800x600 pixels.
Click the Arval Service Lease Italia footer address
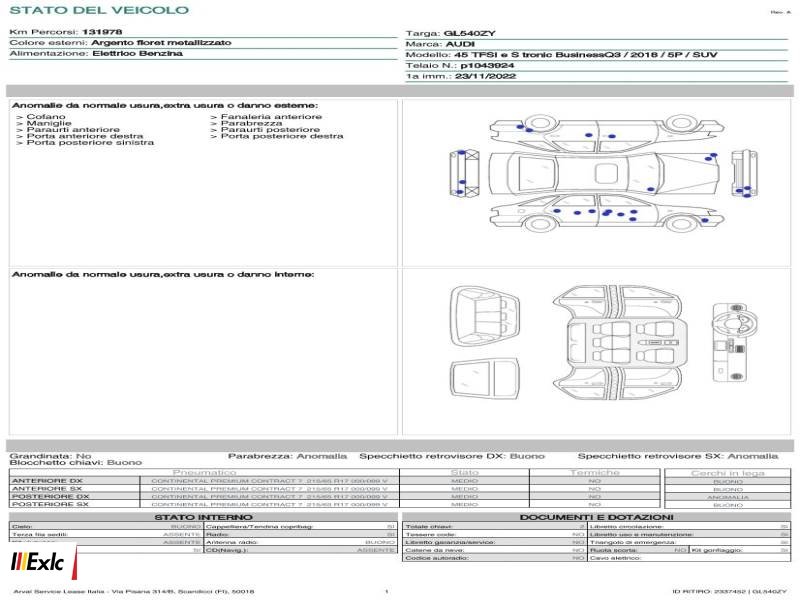(x=134, y=591)
